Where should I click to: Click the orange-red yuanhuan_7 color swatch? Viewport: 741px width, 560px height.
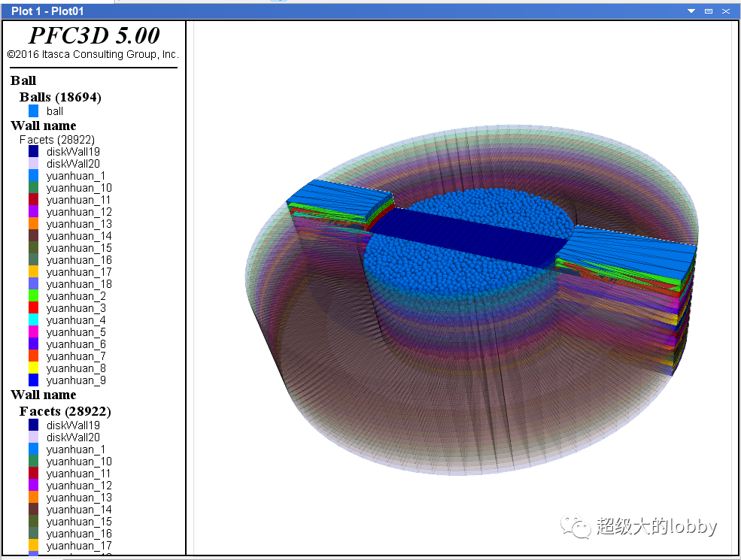click(34, 356)
